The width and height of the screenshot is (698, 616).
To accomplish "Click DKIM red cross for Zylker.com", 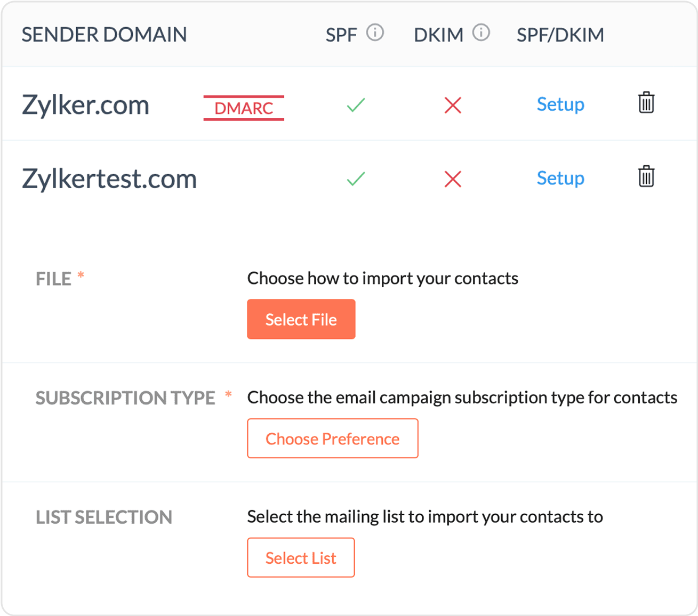I will (453, 106).
